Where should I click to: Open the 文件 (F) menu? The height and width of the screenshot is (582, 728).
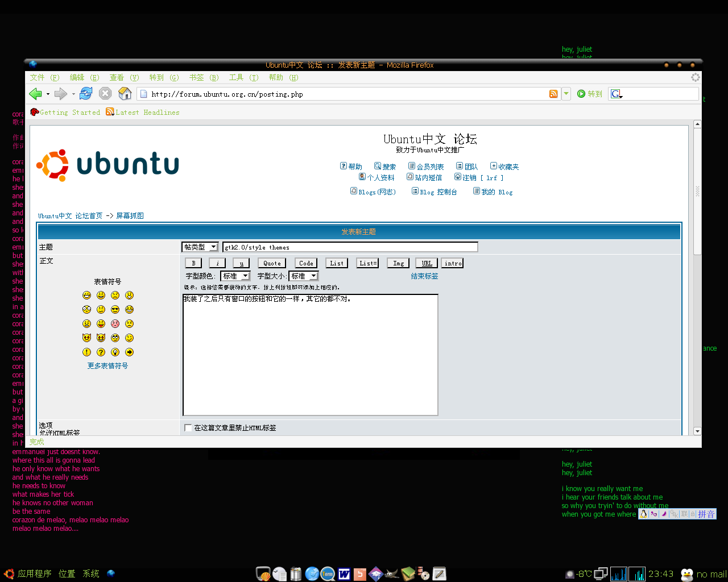pyautogui.click(x=44, y=77)
